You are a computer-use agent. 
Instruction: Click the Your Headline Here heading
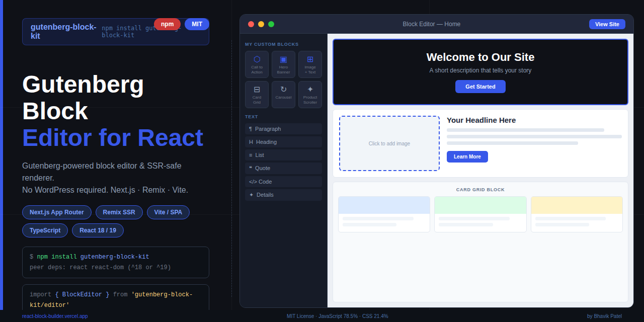[481, 120]
